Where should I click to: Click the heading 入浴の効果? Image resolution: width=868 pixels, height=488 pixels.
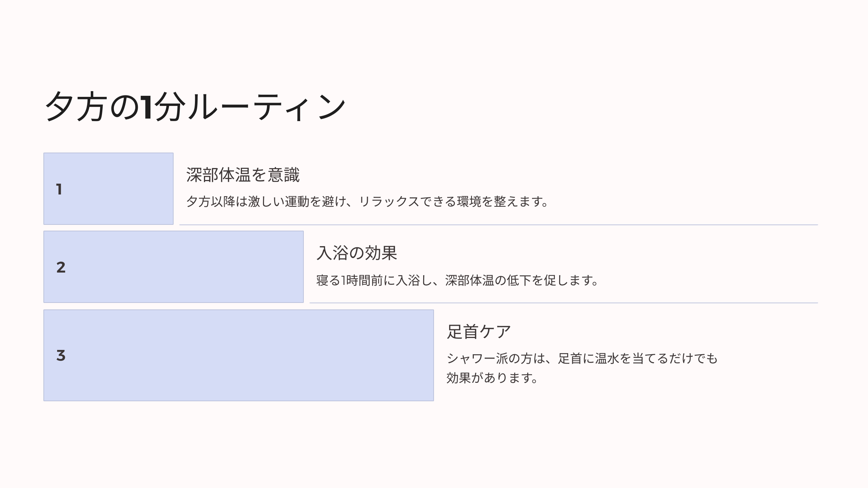[x=357, y=253]
